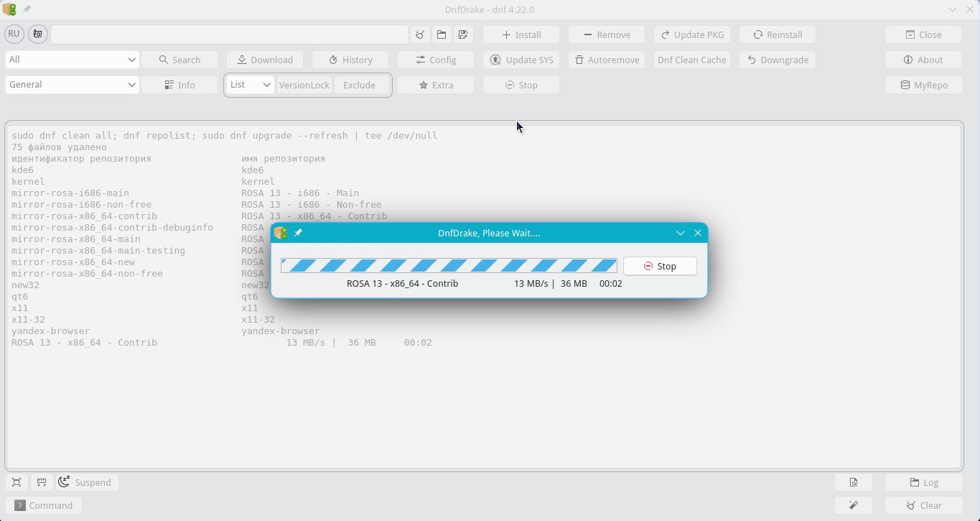Open the Config button
Screen dimensions: 980x521
436,60
